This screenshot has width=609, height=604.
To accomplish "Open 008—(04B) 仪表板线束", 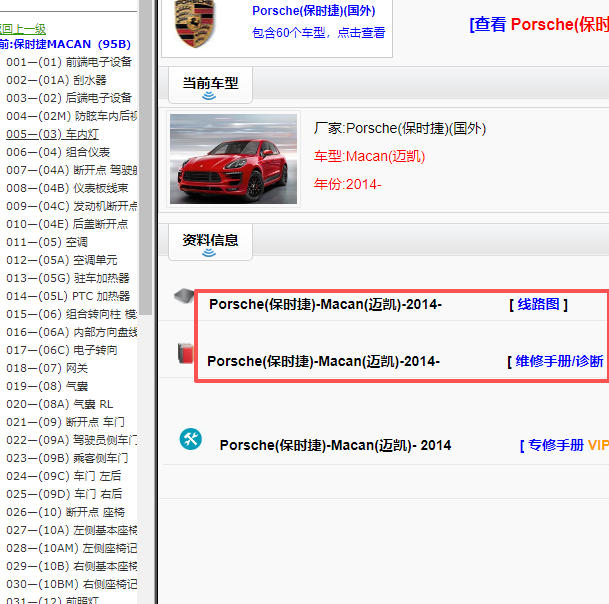I will tap(67, 188).
